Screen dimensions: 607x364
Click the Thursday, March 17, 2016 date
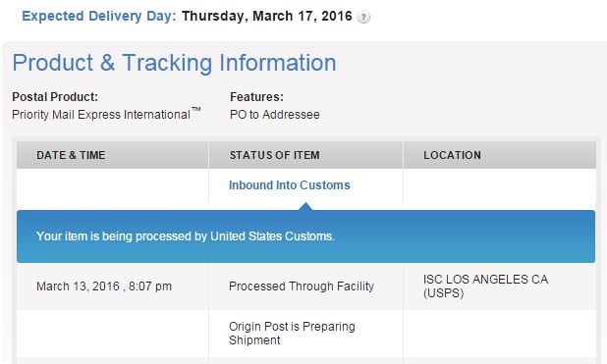(x=267, y=17)
